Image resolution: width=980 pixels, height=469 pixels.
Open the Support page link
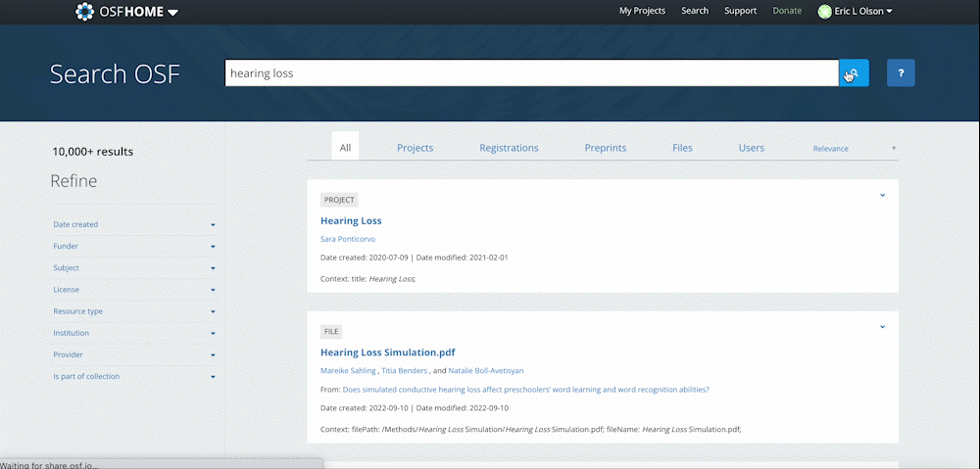click(x=741, y=11)
